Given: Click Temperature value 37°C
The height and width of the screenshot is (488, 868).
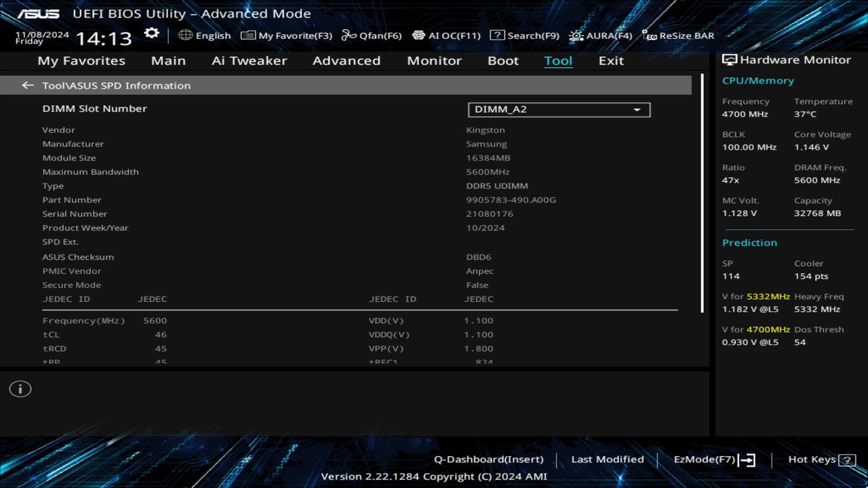Looking at the screenshot, I should point(806,115).
